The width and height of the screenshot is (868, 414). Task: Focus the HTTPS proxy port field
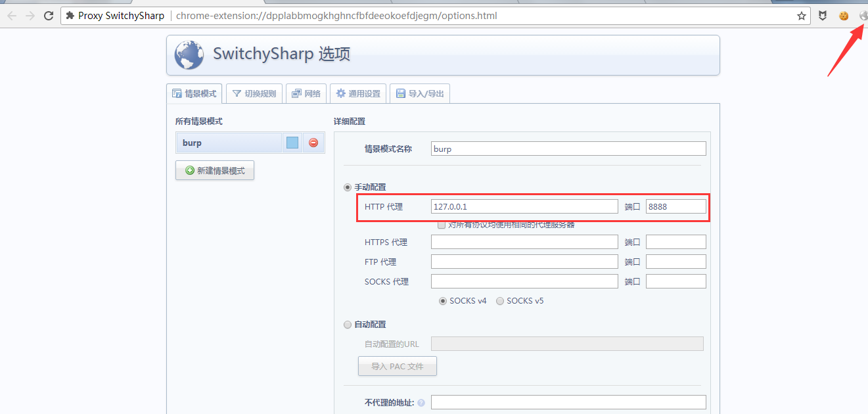(676, 242)
